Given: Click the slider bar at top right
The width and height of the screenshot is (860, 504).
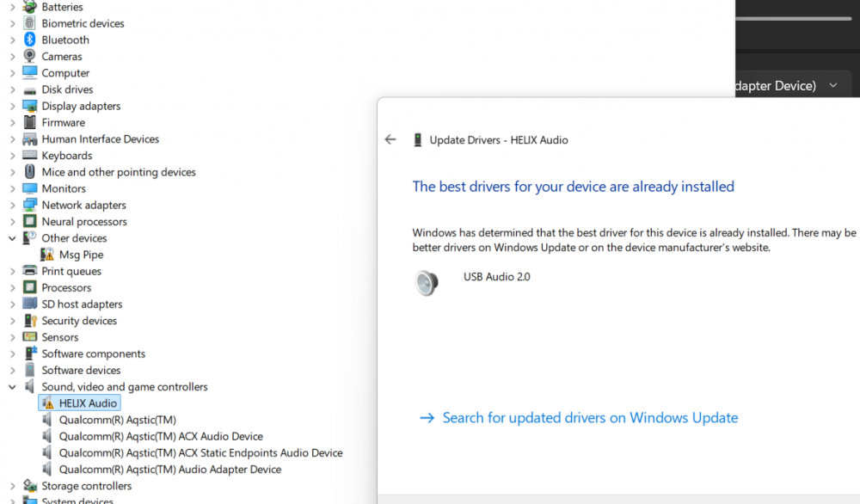Looking at the screenshot, I should click(795, 18).
